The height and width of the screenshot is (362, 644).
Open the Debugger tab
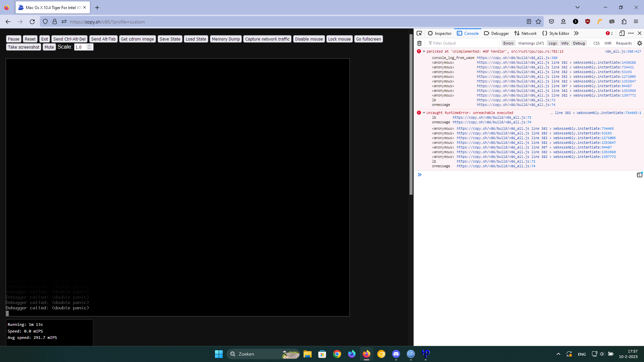click(496, 33)
